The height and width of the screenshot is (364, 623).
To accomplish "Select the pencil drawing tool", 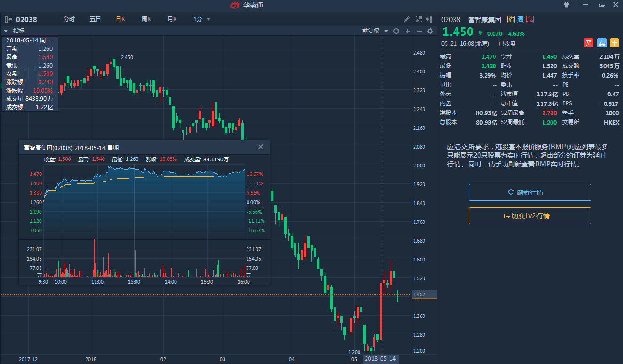I will [407, 19].
